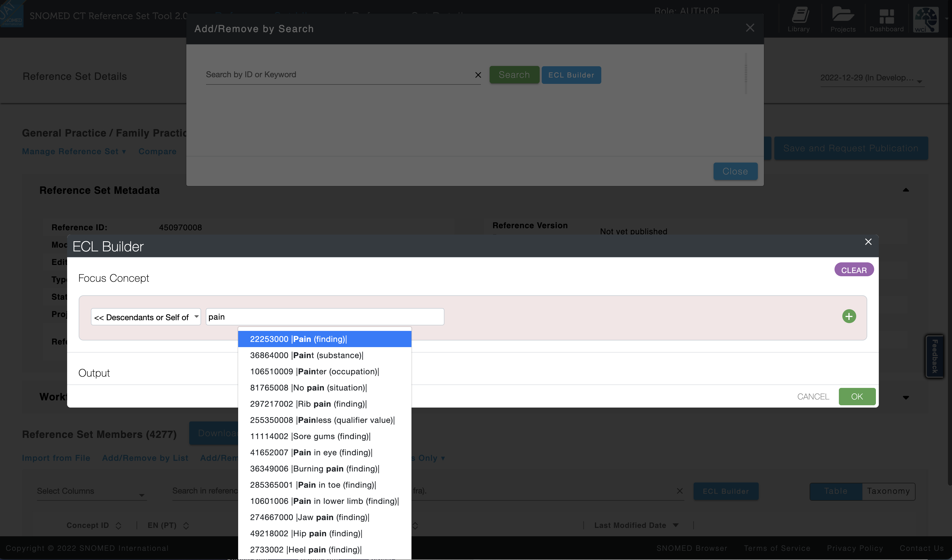Open the Descendants or Self of dropdown

[x=146, y=317]
